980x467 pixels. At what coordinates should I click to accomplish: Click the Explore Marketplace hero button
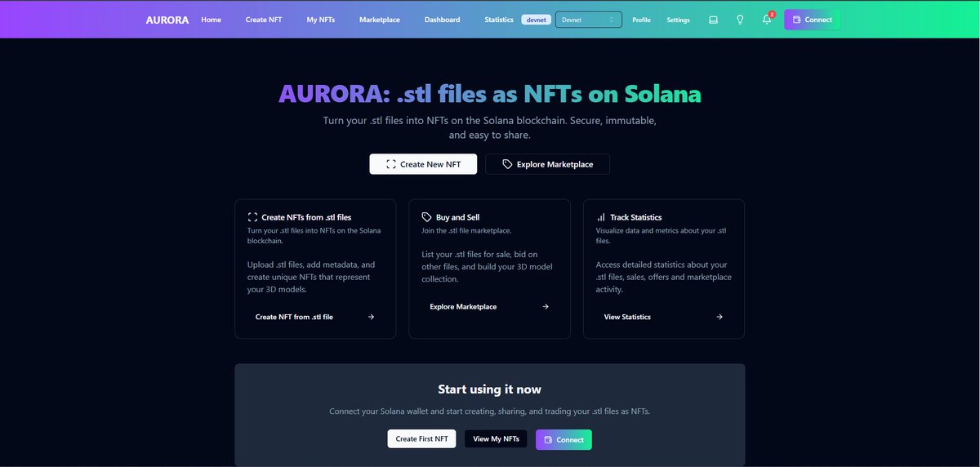coord(547,164)
